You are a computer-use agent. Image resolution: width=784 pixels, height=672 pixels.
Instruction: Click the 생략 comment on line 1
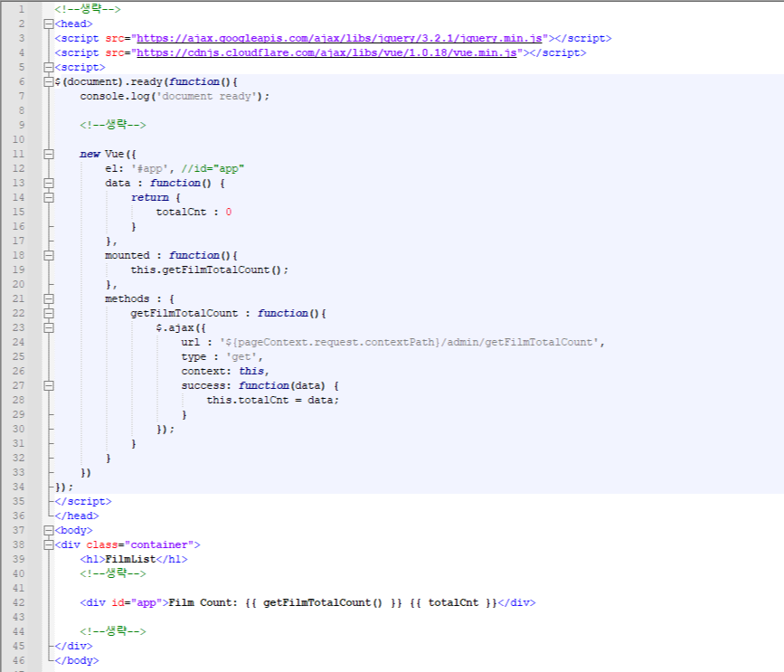(x=88, y=9)
